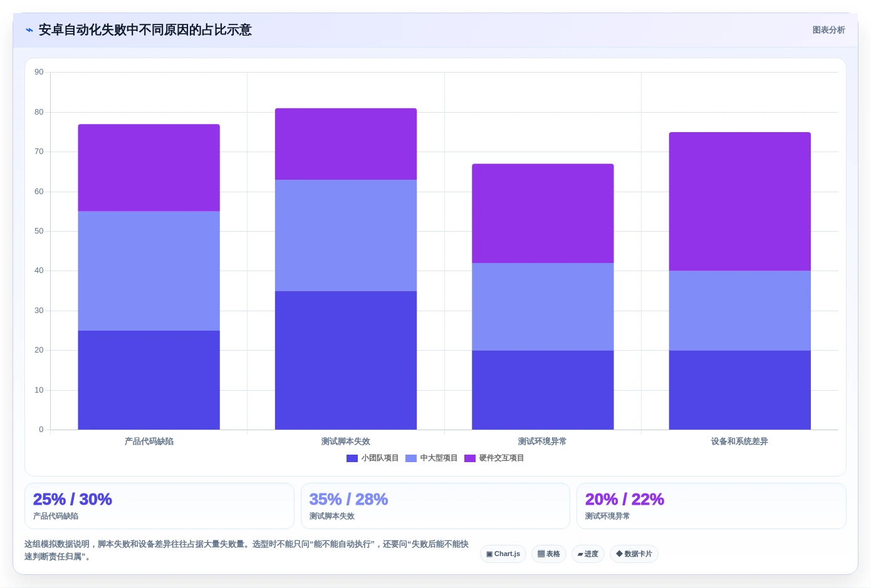Image resolution: width=871 pixels, height=588 pixels.
Task: Click the summary paragraph starting 这组模拟数据说明
Action: [x=247, y=550]
